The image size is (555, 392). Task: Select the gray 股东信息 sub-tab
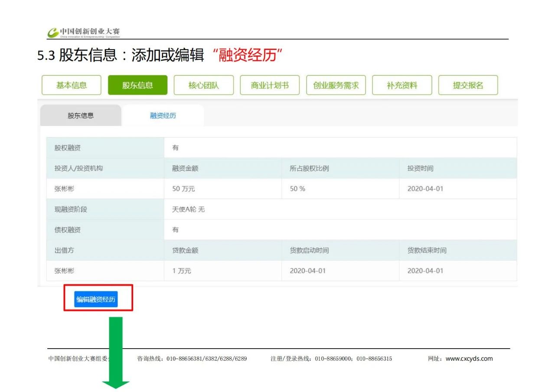pos(81,116)
